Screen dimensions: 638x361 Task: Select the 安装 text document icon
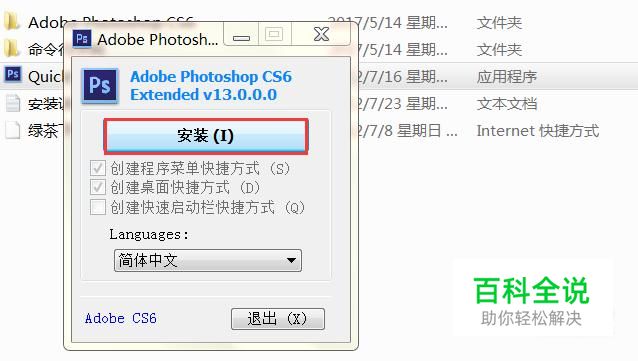(x=13, y=103)
